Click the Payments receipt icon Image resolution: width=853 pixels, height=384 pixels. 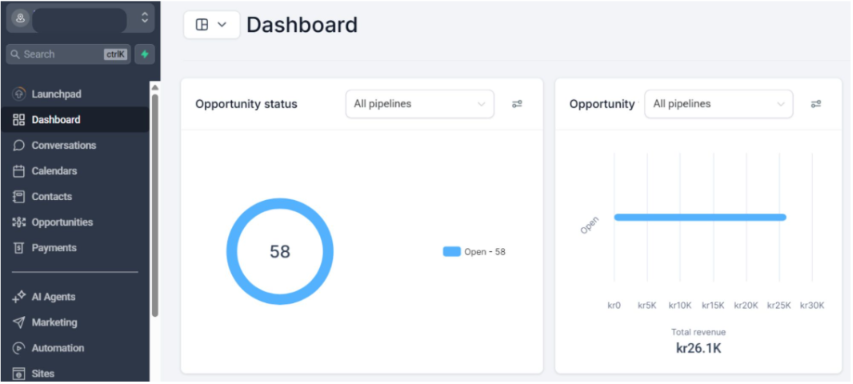point(19,248)
